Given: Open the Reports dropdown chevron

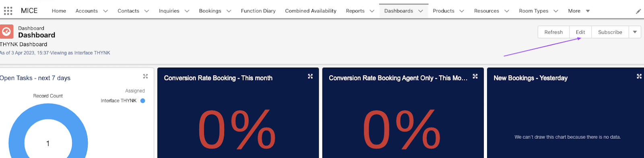Looking at the screenshot, I should coord(372,11).
